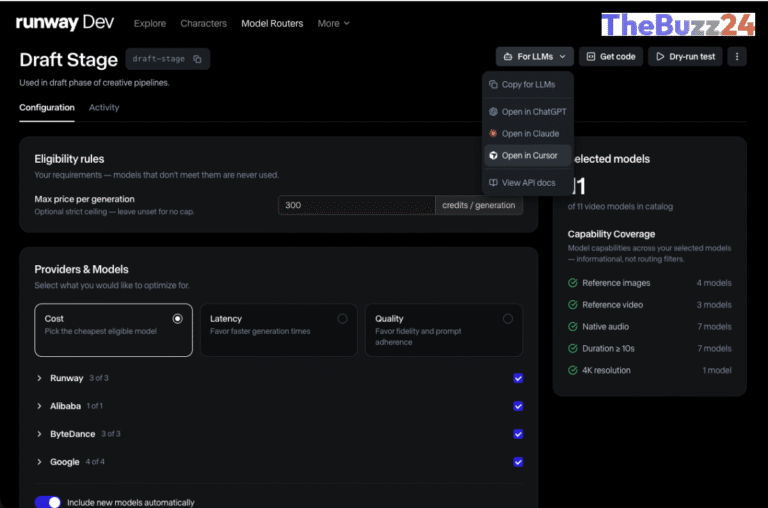Screen dimensions: 768x508
Task: Click the runway Dev logo
Action: click(65, 23)
